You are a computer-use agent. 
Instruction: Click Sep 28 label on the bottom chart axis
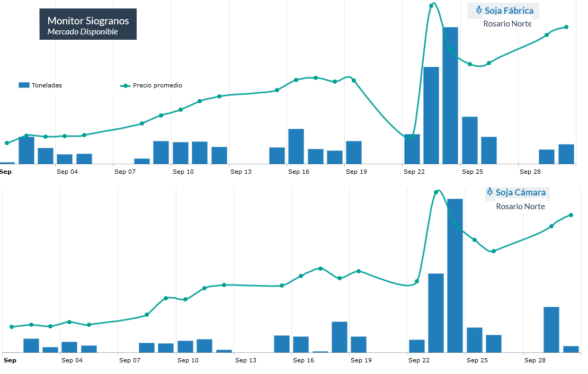(x=534, y=360)
